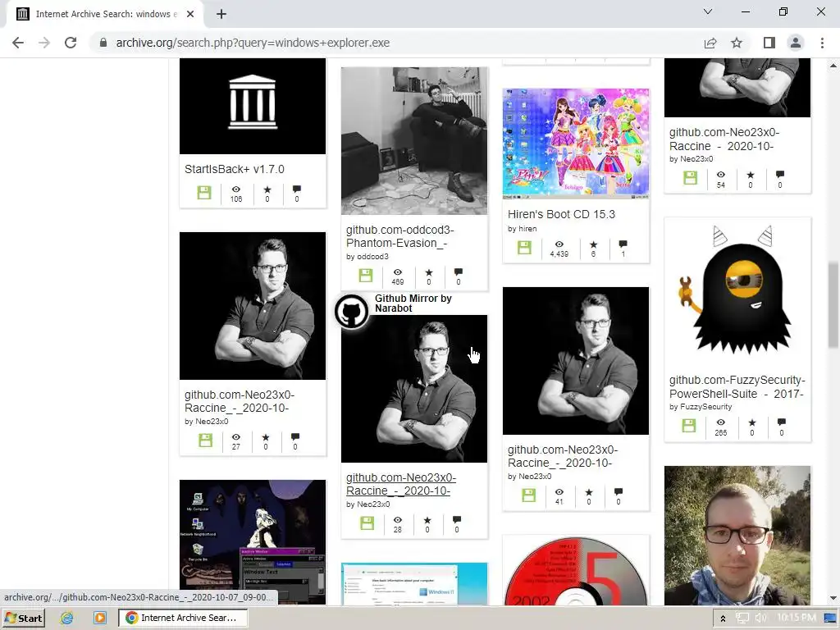Click the page vertical scrollbar thumb

(833, 304)
